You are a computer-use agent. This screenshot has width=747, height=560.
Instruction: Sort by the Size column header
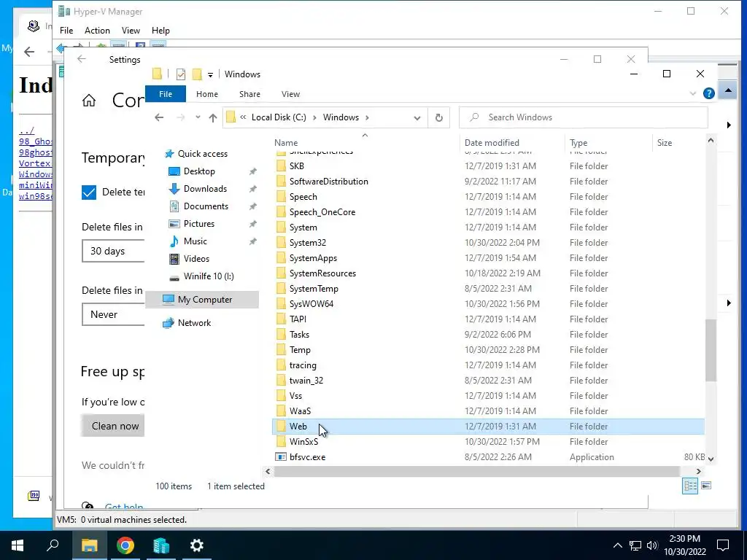(664, 143)
